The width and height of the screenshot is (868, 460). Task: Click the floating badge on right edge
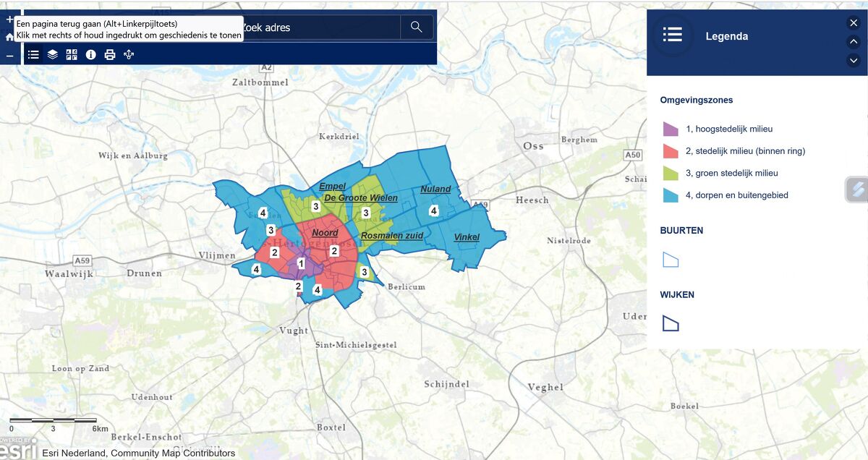coord(856,189)
